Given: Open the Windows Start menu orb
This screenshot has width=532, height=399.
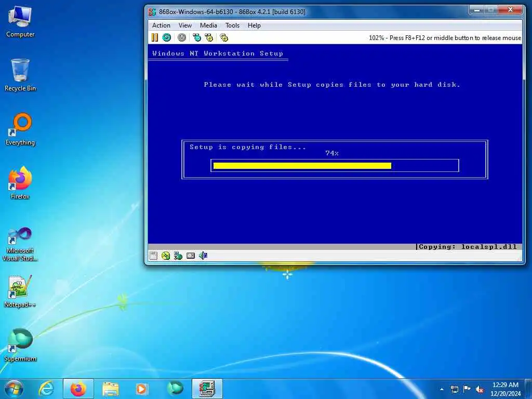Looking at the screenshot, I should coord(14,389).
